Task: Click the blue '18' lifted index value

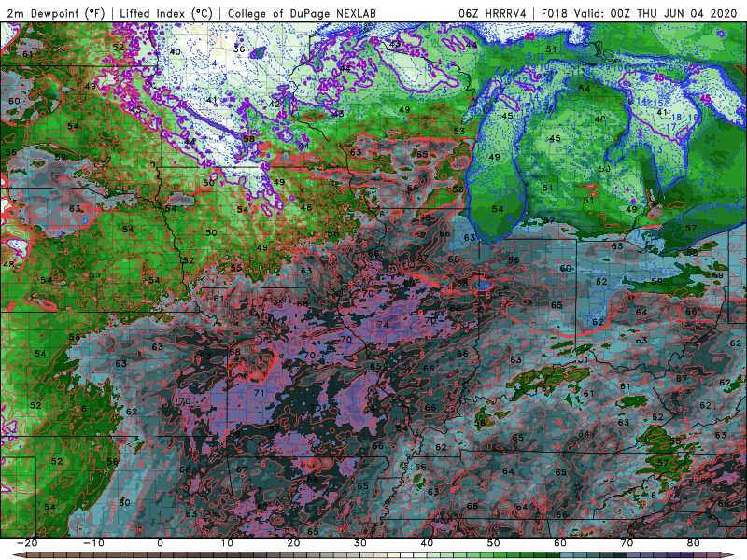Action: [x=676, y=118]
